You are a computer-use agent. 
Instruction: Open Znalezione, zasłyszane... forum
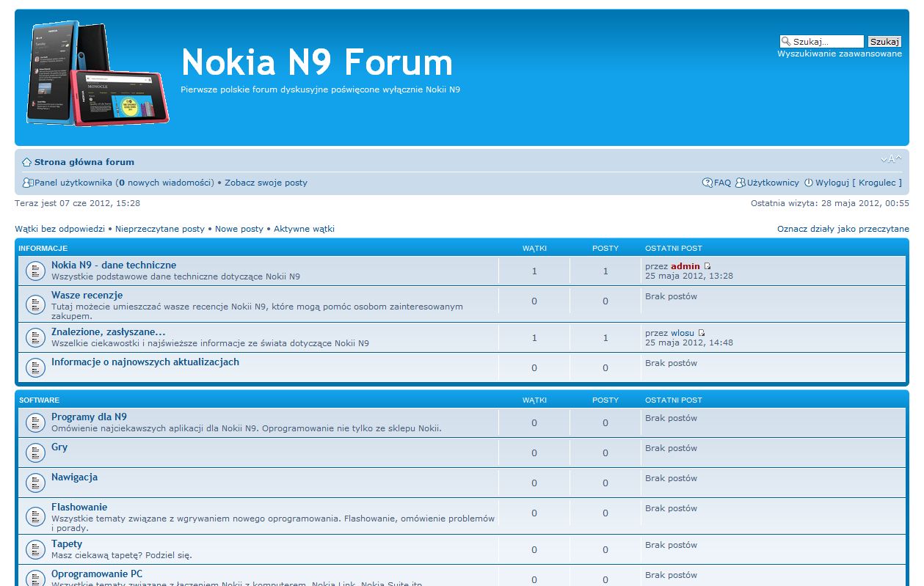point(108,332)
